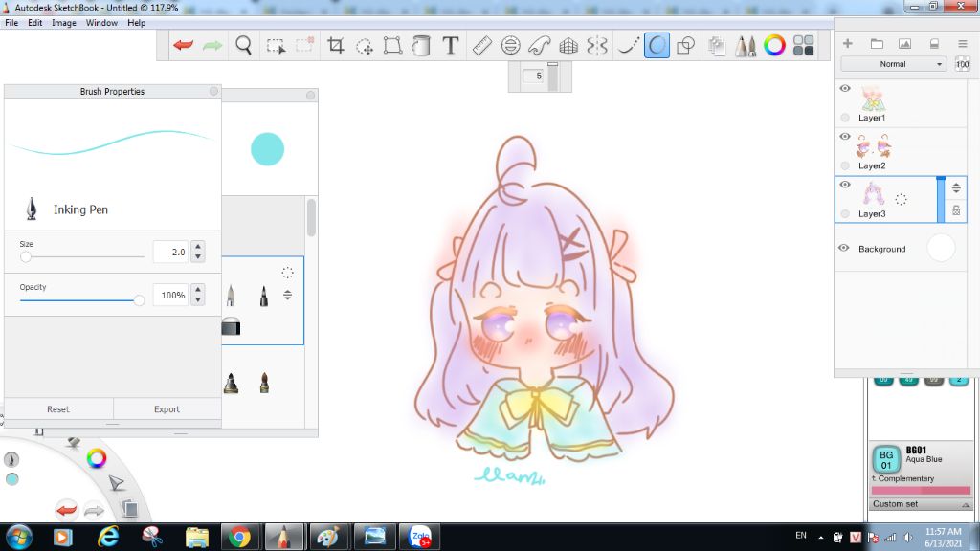Decrease Opacity with down stepper arrow

tap(198, 299)
